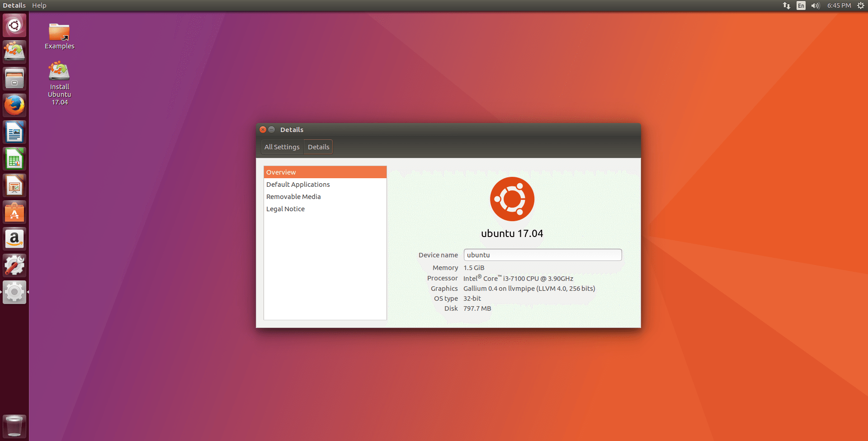Go back to All Settings
The image size is (868, 441).
click(282, 147)
